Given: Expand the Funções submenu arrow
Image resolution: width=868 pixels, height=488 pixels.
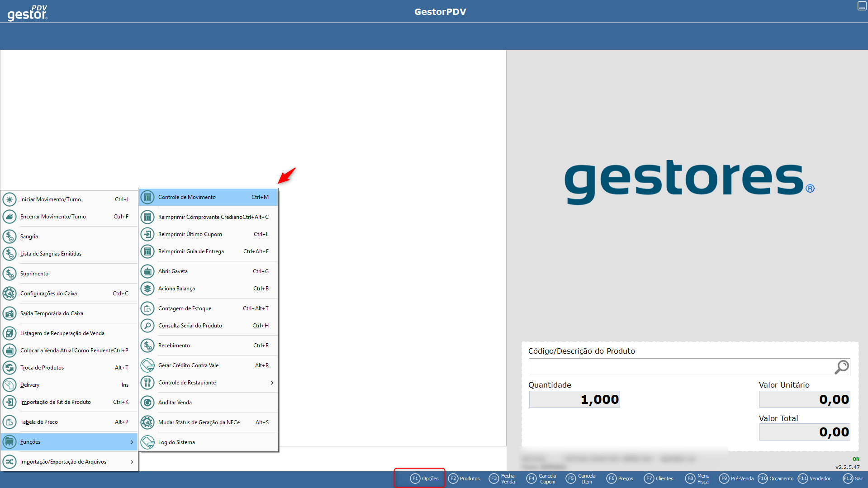Looking at the screenshot, I should point(132,442).
